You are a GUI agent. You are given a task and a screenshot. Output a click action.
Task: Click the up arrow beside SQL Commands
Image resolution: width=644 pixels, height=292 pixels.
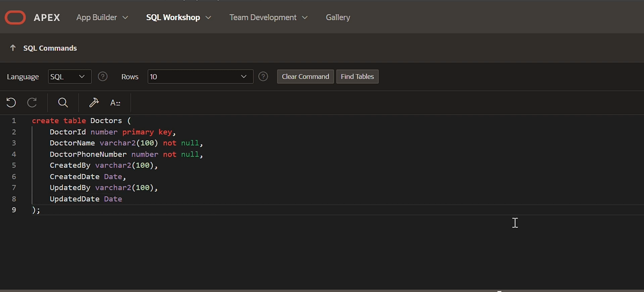(x=13, y=48)
